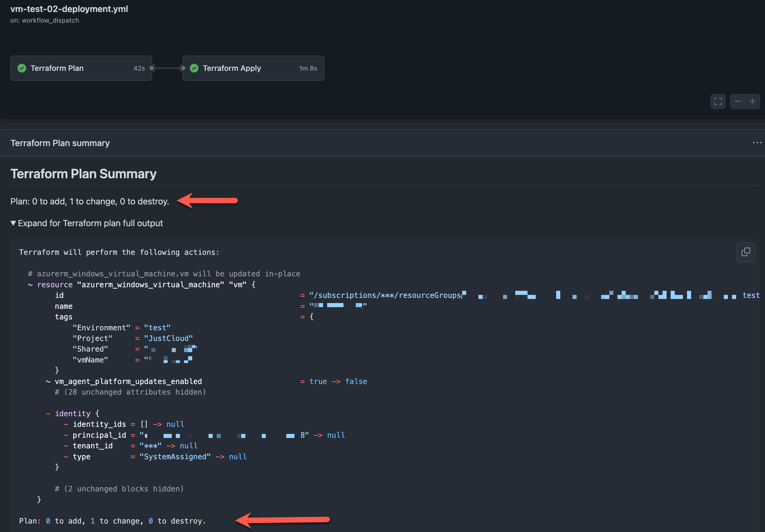765x532 pixels.
Task: Click the vm-test-02-deployment.yml workflow title
Action: coord(69,9)
